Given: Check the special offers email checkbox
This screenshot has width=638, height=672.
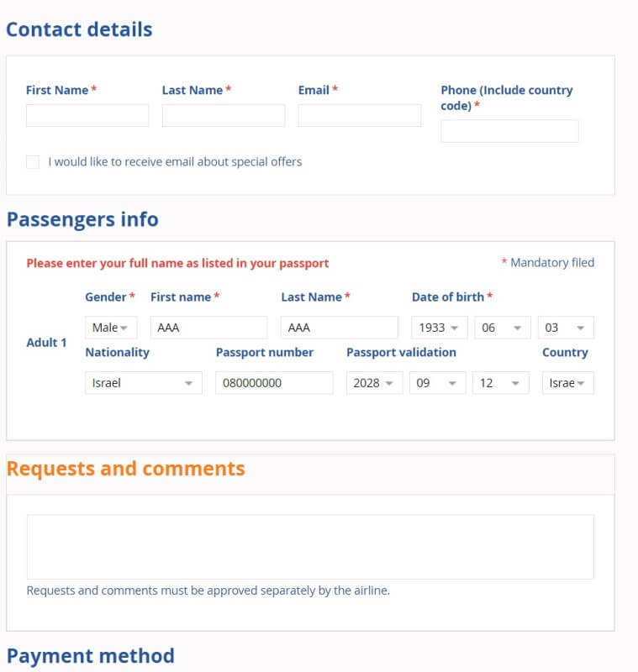Looking at the screenshot, I should coord(33,162).
